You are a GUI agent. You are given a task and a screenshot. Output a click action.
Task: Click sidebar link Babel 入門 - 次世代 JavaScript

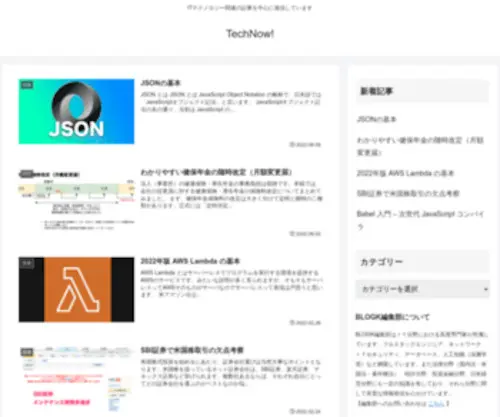click(420, 220)
